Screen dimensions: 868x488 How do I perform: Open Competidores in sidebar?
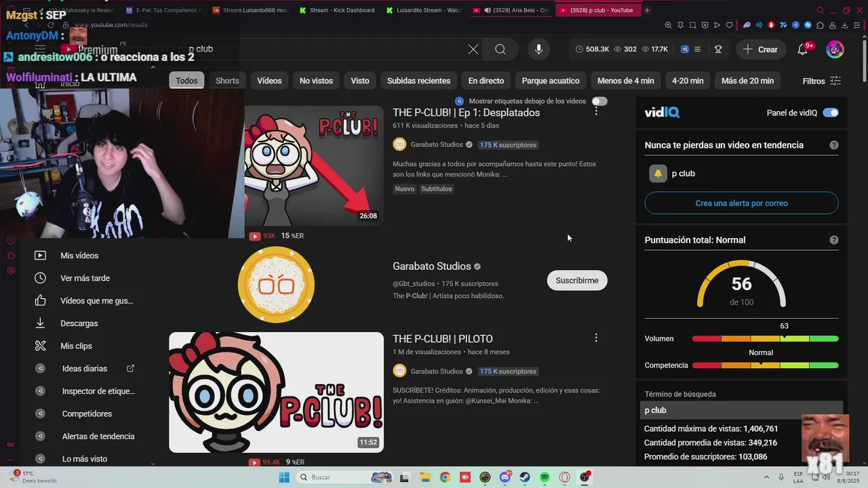point(85,413)
